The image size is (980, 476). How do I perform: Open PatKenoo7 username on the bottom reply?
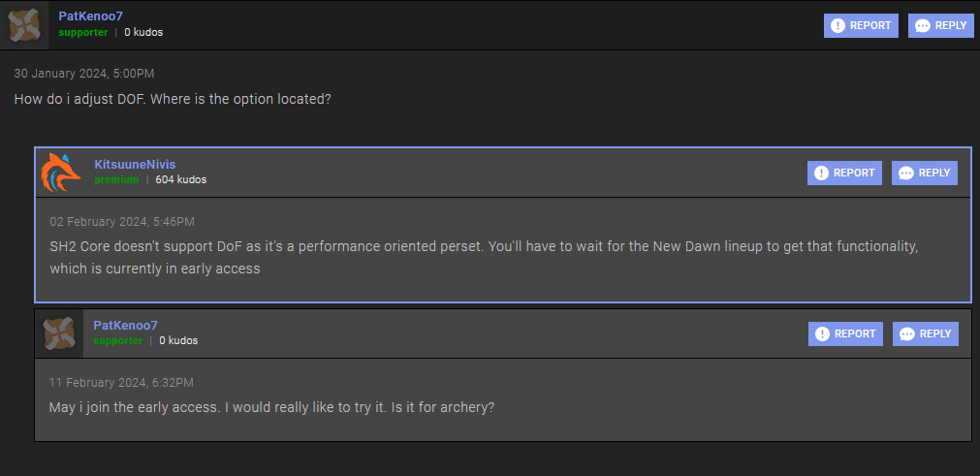click(x=126, y=326)
